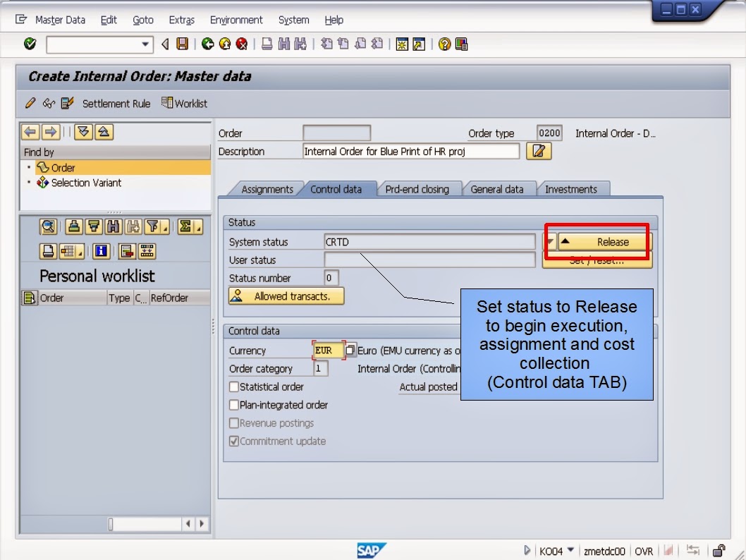The width and height of the screenshot is (746, 560).
Task: Select the Save icon in the toolbar
Action: coord(181,44)
